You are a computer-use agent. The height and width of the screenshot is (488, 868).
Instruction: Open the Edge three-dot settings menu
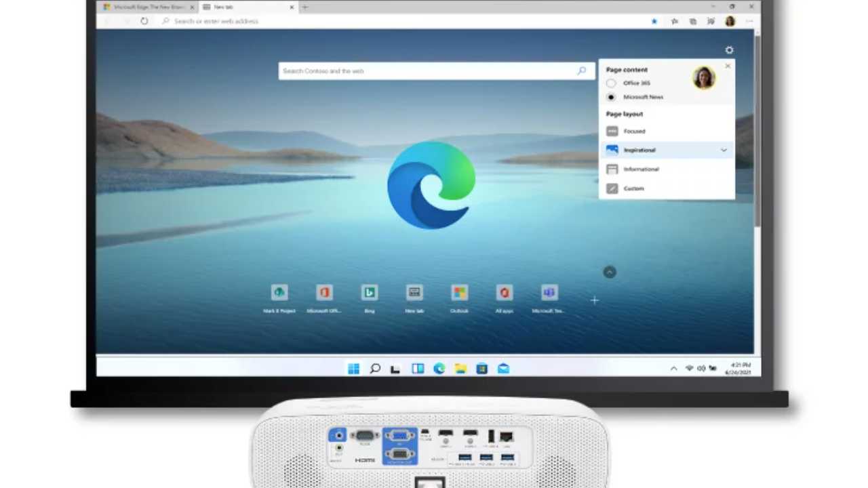(749, 21)
